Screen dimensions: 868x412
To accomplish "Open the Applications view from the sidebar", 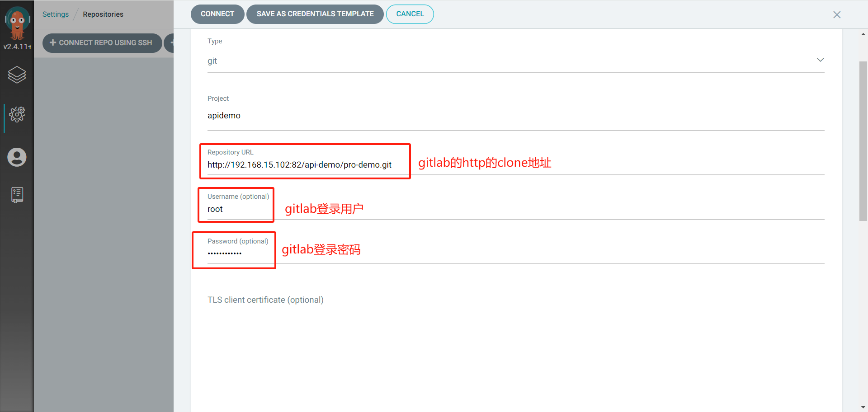I will tap(17, 75).
